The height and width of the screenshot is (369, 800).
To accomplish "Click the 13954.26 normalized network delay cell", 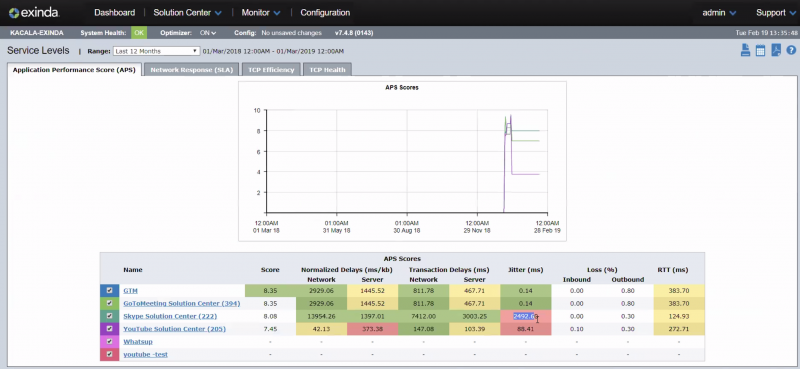I will 321,316.
